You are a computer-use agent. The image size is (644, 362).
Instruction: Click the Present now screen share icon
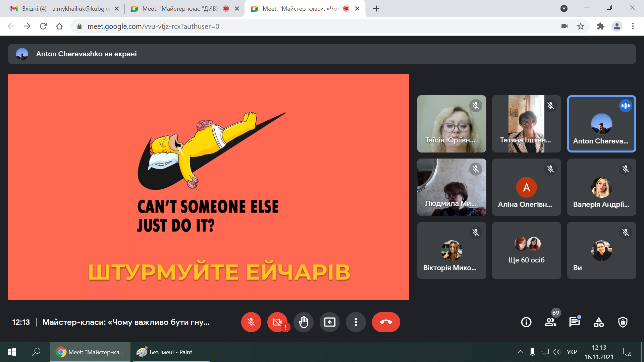[329, 322]
